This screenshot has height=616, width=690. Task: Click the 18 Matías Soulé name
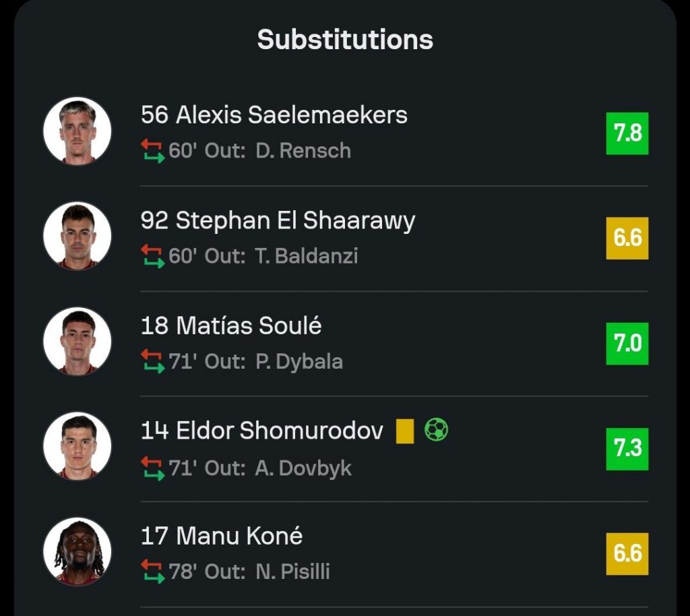coord(231,326)
